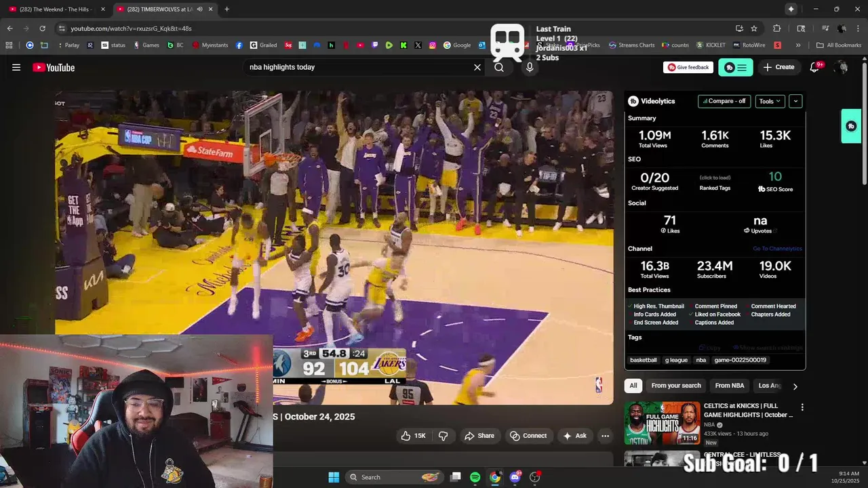Image resolution: width=868 pixels, height=488 pixels.
Task: Collapse Videolytics panel with chevron button
Action: point(795,101)
